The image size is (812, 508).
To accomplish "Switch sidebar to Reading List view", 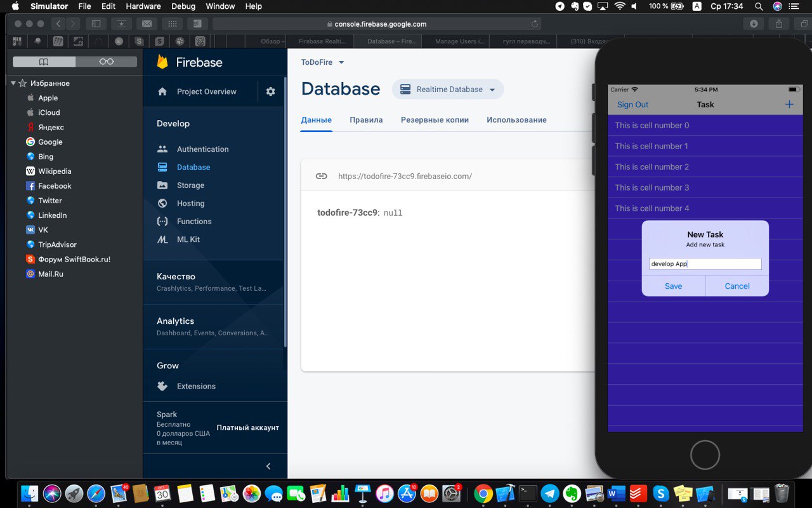I will pos(106,62).
